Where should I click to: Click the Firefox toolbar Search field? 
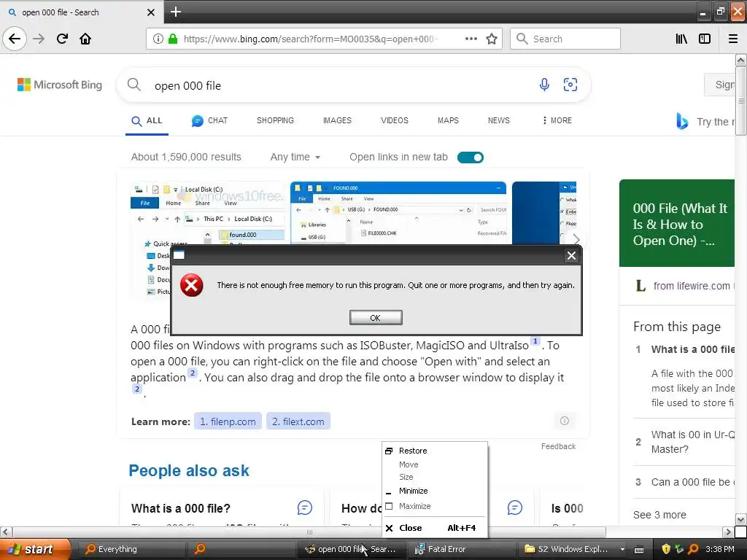pos(565,39)
